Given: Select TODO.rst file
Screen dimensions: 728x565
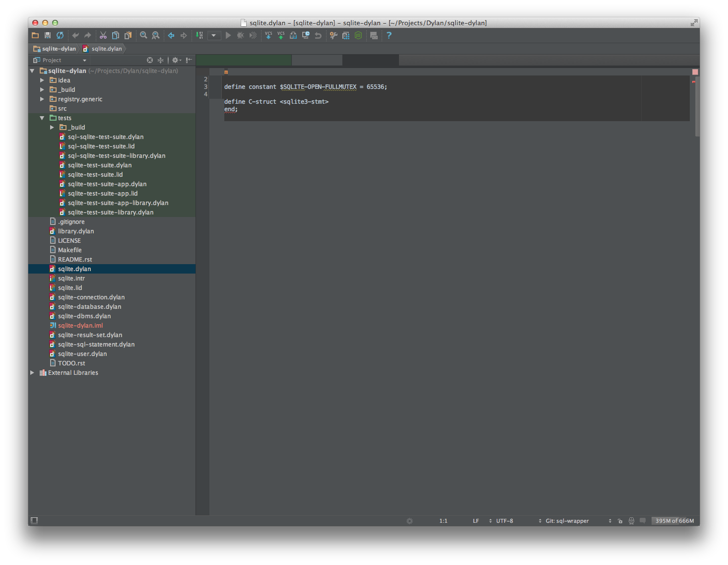Looking at the screenshot, I should click(x=112, y=363).
